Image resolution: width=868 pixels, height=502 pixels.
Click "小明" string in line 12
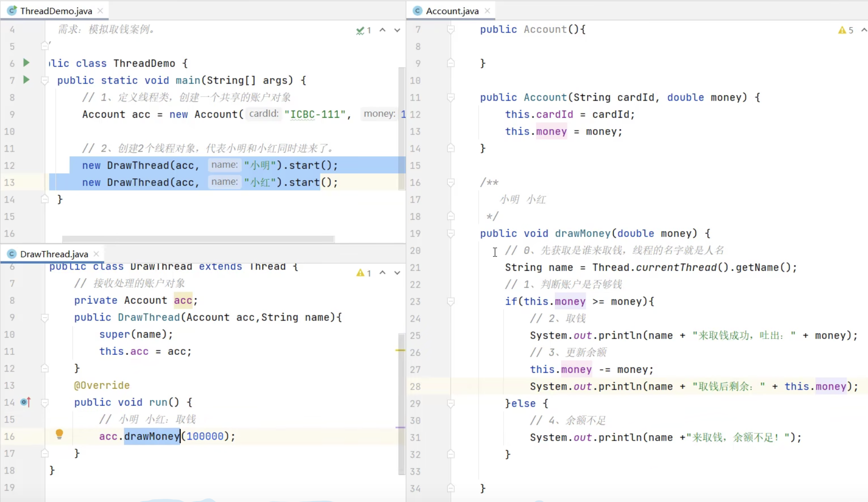[260, 165]
